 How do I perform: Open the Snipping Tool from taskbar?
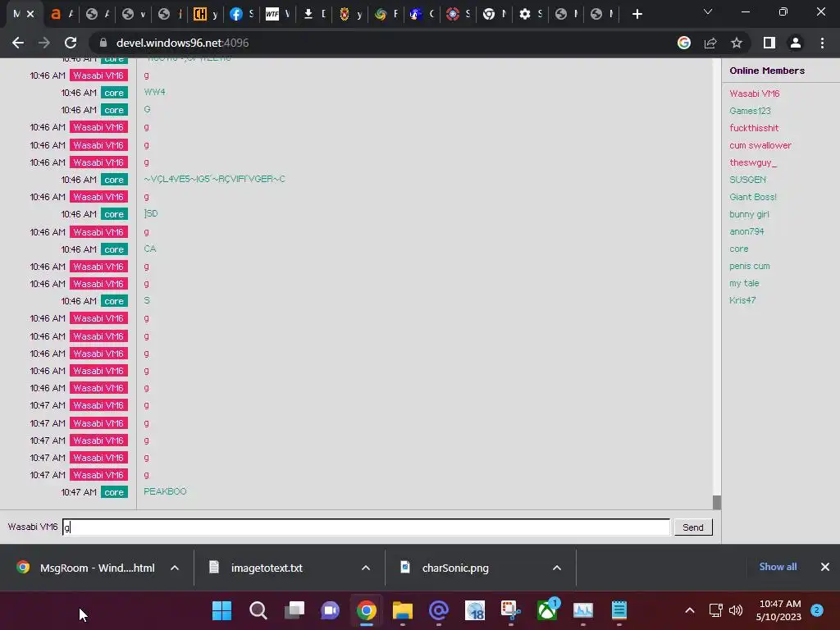click(x=510, y=610)
